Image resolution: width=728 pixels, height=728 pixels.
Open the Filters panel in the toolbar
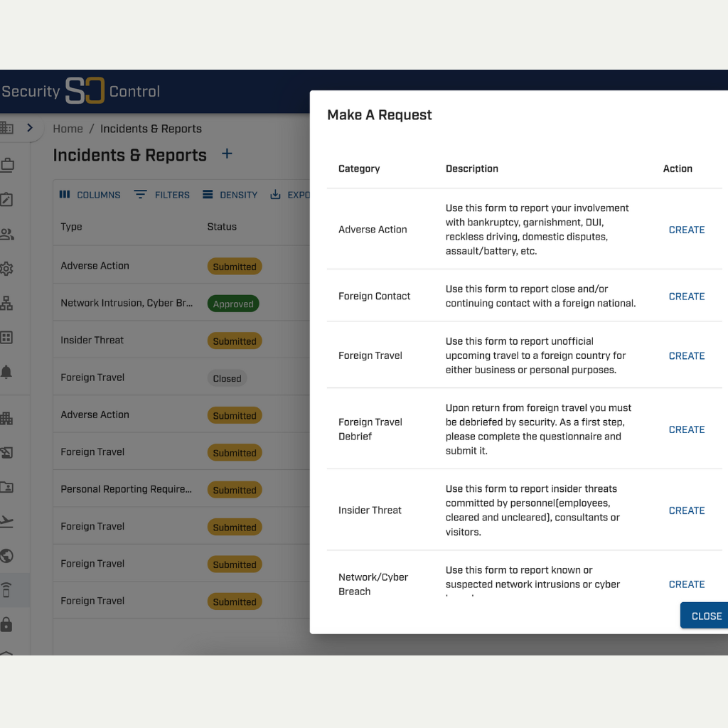162,195
